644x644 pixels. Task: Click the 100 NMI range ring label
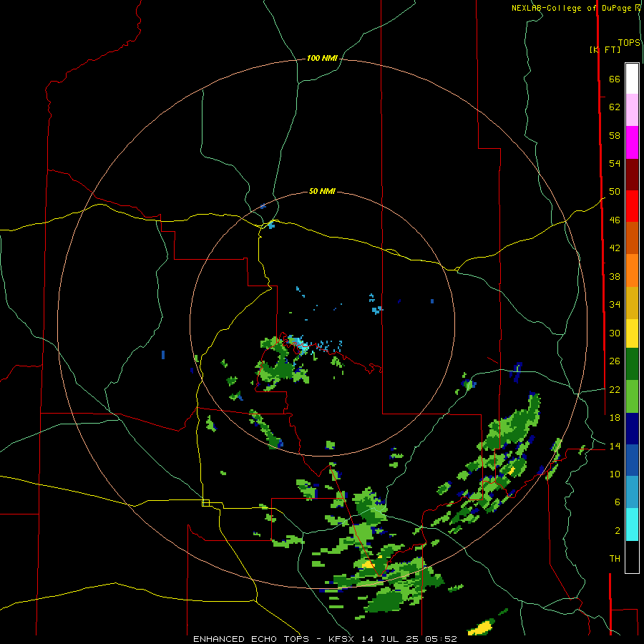point(322,59)
